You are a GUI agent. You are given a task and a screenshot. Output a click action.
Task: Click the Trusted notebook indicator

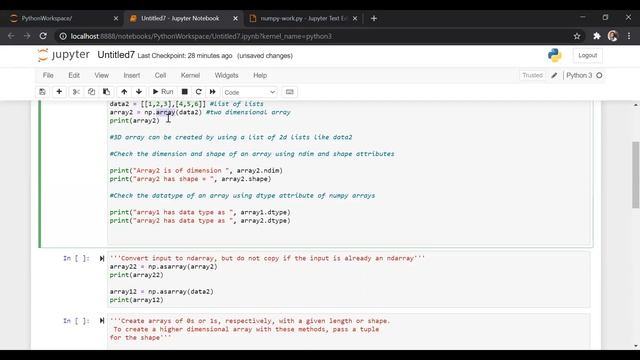532,76
